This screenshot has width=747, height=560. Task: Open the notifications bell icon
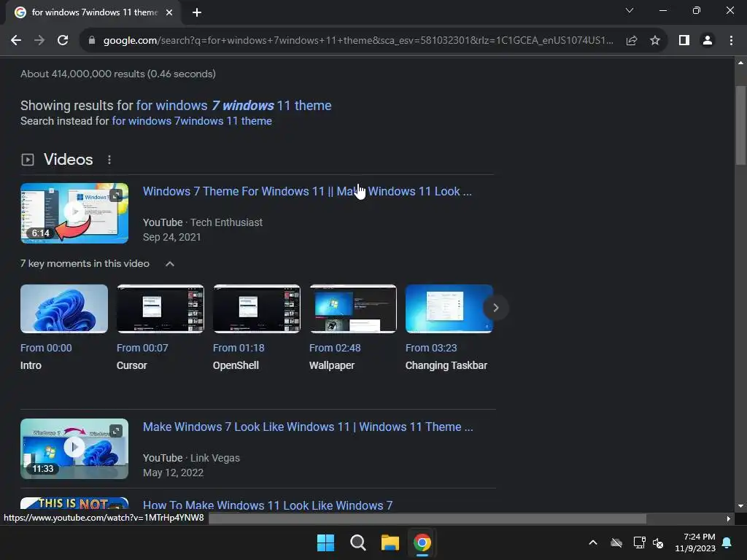[x=727, y=542]
